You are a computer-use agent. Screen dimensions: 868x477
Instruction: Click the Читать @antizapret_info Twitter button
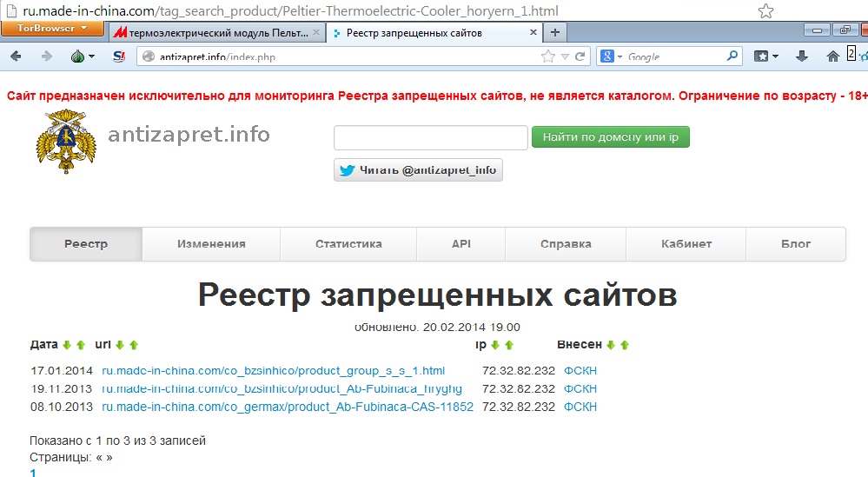click(418, 170)
